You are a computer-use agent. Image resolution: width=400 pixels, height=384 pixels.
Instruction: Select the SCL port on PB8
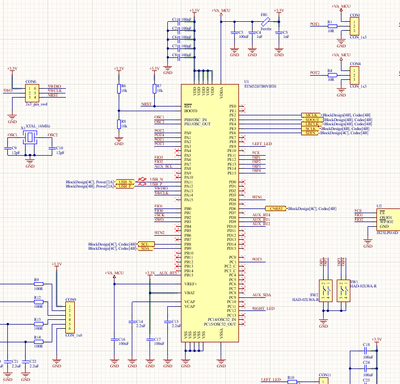[146, 244]
